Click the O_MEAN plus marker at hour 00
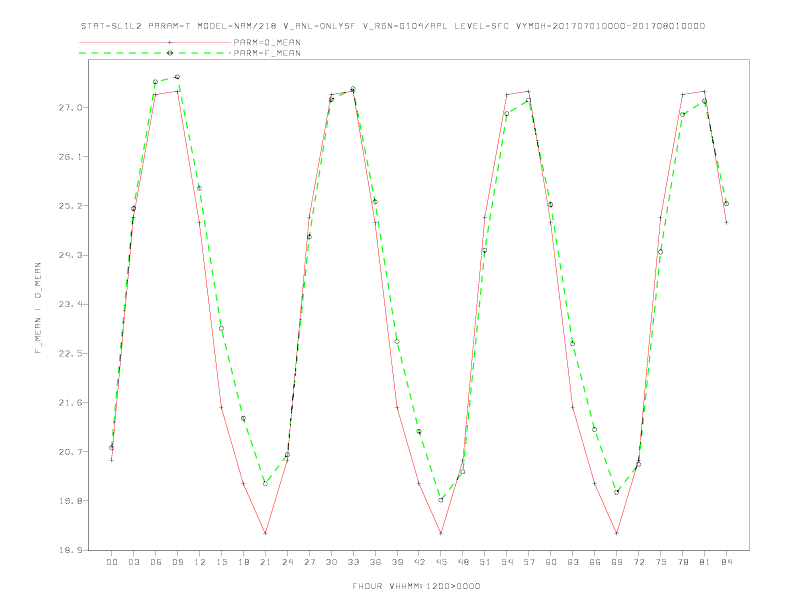 (x=112, y=460)
